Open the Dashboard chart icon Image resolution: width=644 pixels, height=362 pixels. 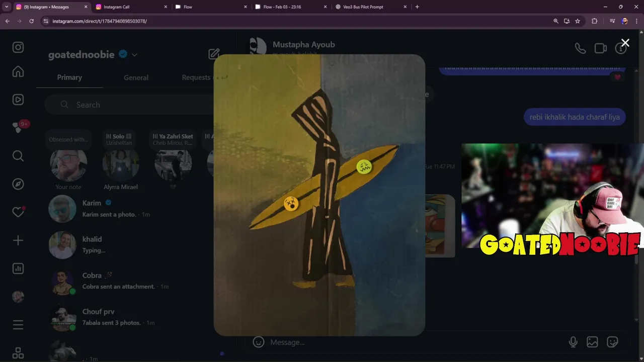click(x=18, y=268)
